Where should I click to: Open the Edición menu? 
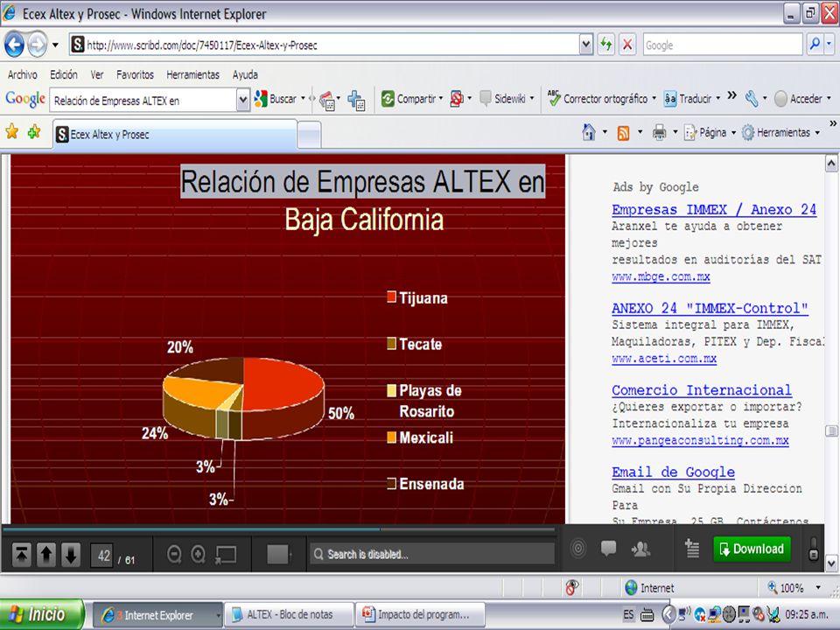[64, 75]
